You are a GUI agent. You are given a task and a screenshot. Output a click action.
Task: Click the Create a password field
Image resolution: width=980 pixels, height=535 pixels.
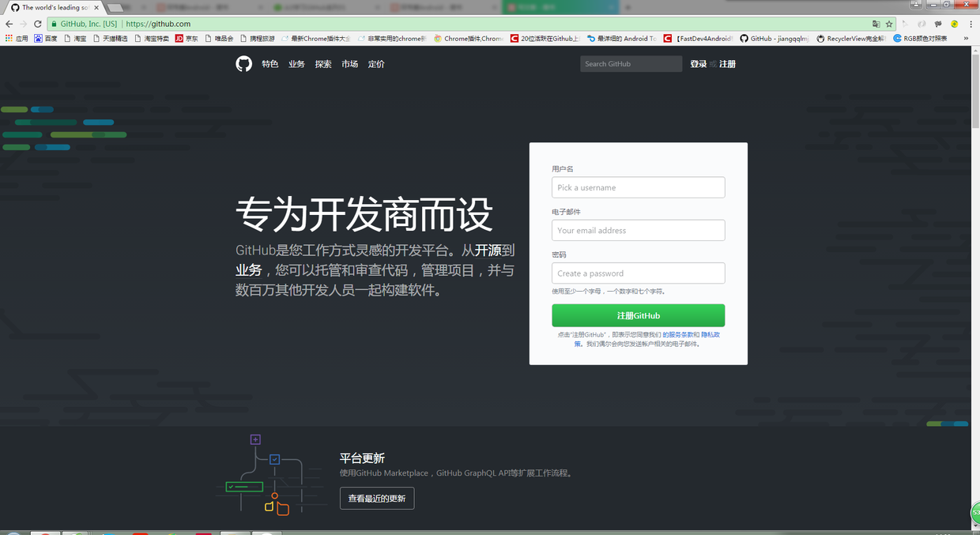click(x=638, y=273)
